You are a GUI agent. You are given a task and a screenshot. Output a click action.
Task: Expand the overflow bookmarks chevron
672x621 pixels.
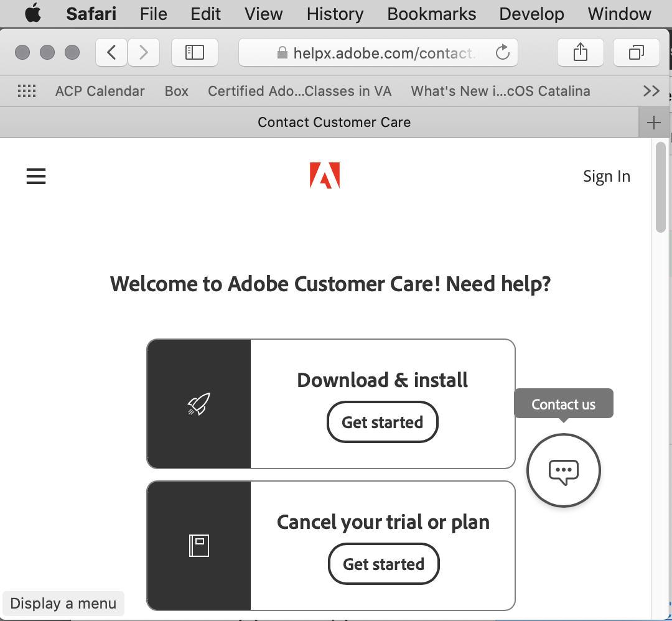(651, 91)
